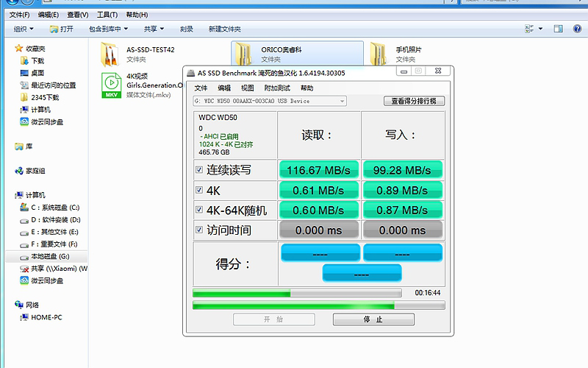
Task: Open 组织 dropdown in Explorer toolbar
Action: [24, 29]
